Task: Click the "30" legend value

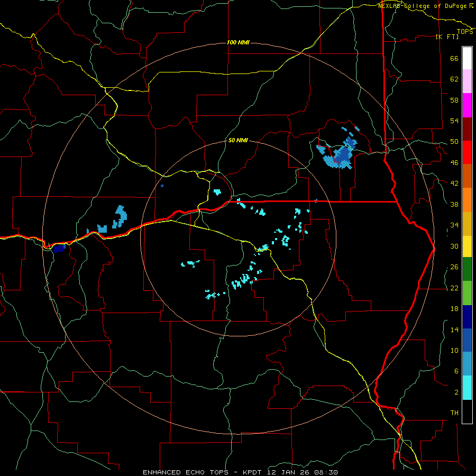Action: 454,246
